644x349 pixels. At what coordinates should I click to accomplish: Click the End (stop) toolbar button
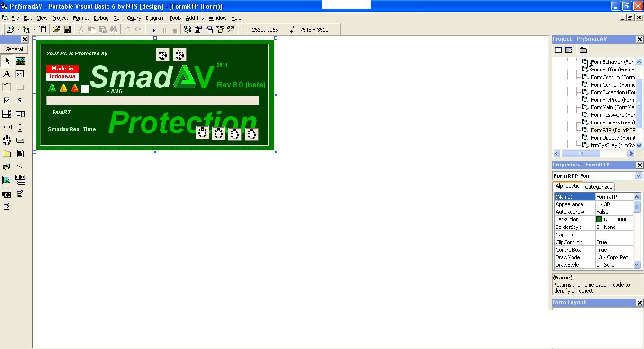175,30
